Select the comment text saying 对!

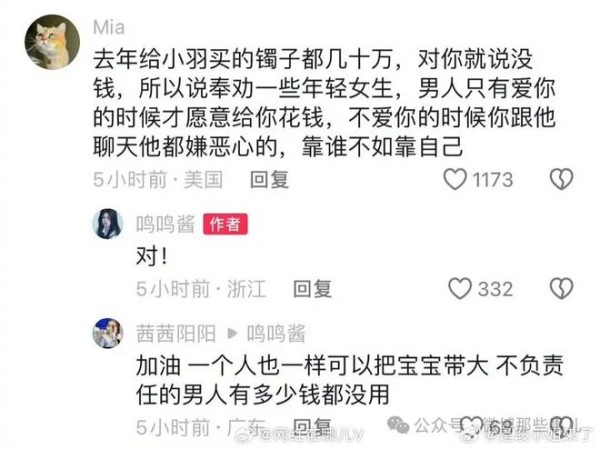152,256
